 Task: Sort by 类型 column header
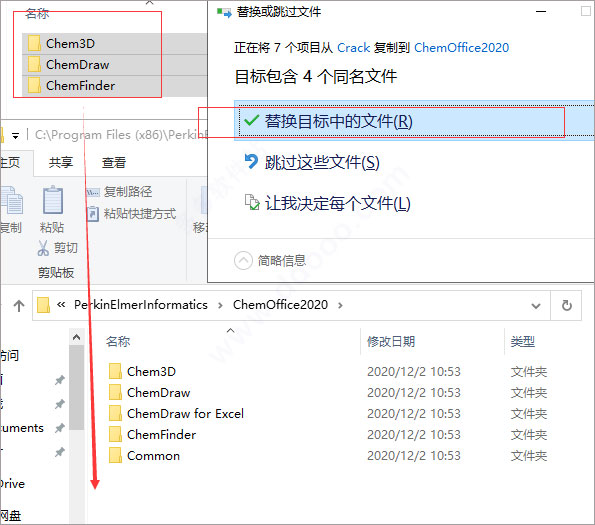523,341
